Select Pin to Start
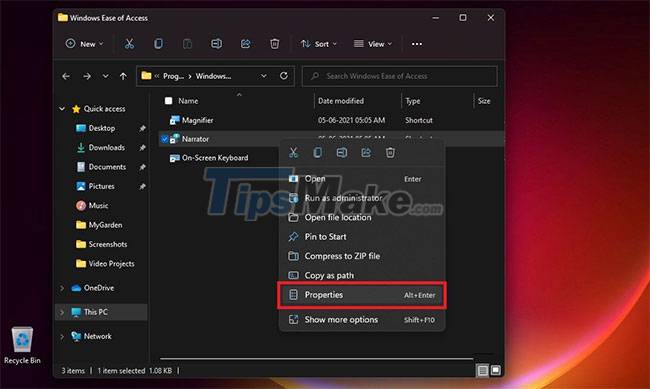The image size is (650, 389). point(362,237)
